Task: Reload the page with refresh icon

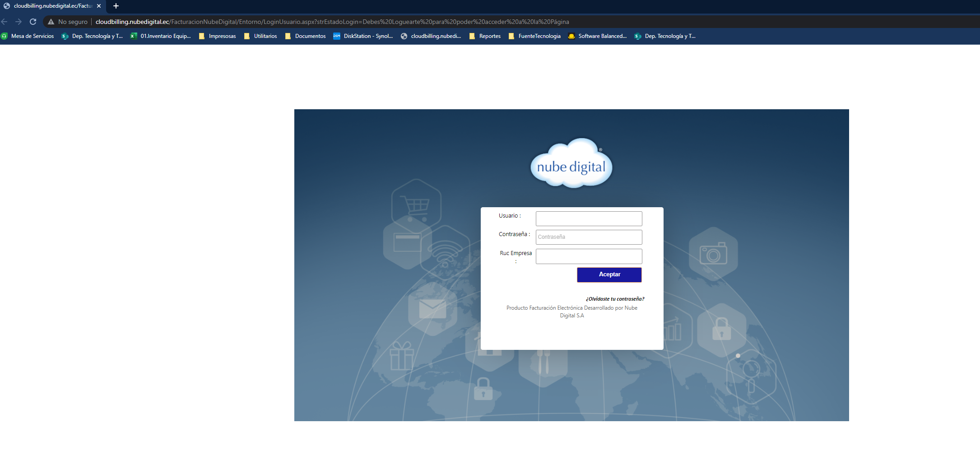Action: pyautogui.click(x=33, y=22)
